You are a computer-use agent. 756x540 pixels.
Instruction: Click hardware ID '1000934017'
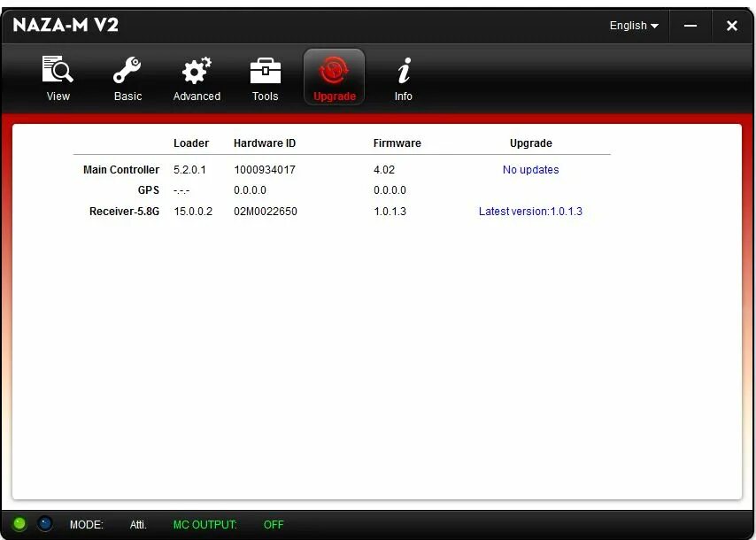(265, 170)
